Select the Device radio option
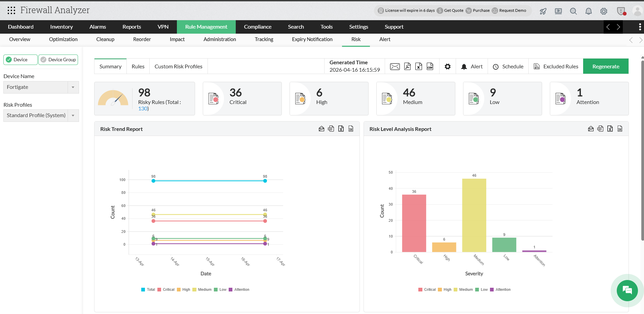Screen dimensions: 644x314 pos(21,60)
